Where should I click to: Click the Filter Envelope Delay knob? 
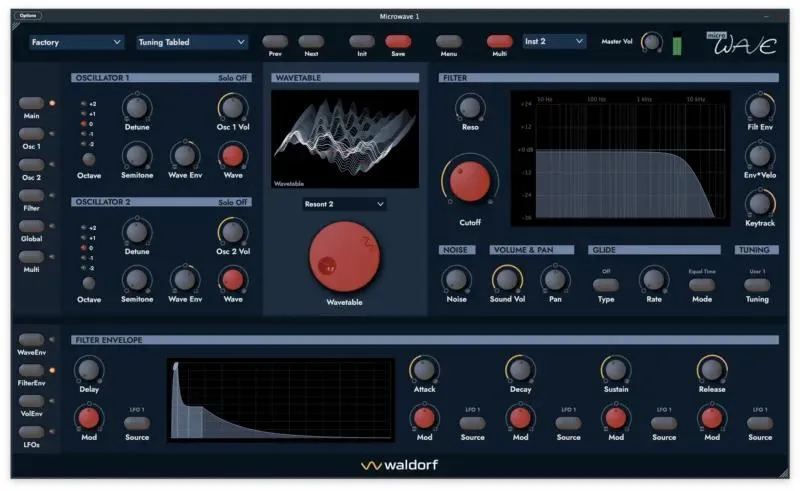click(x=89, y=370)
